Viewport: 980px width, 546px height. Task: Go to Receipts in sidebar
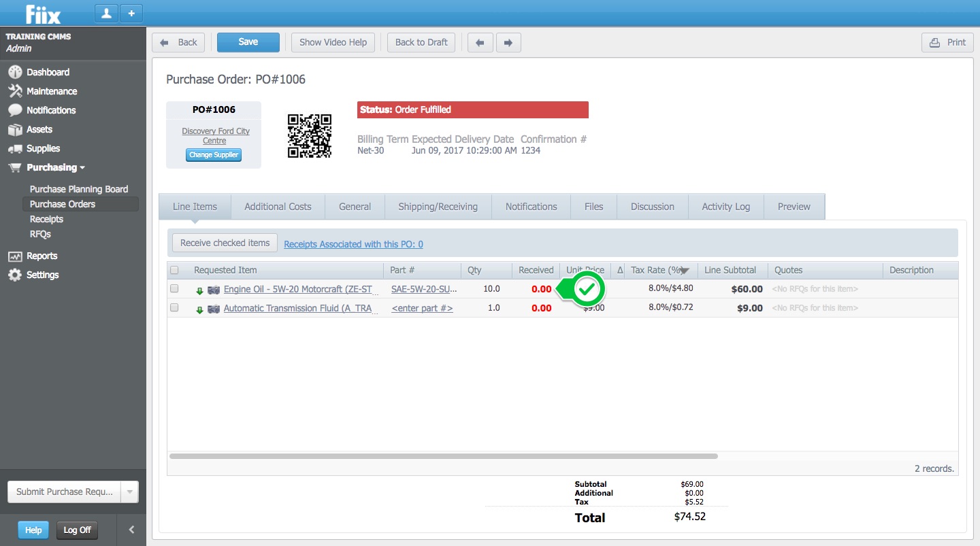tap(46, 219)
